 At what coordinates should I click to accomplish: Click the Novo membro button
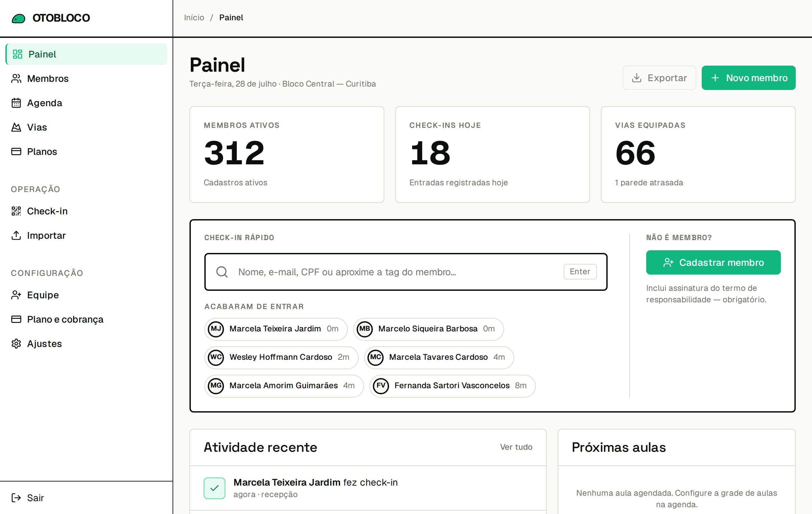tap(748, 78)
